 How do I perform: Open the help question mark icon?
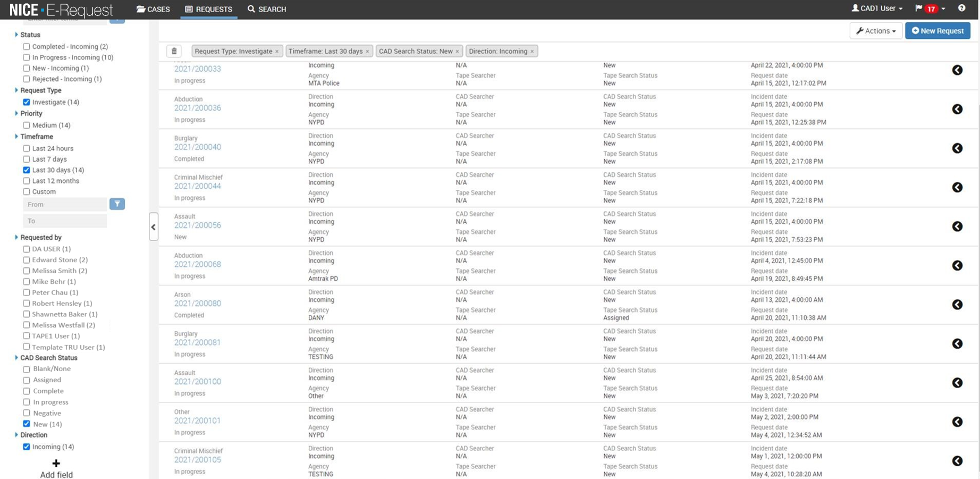pos(961,9)
